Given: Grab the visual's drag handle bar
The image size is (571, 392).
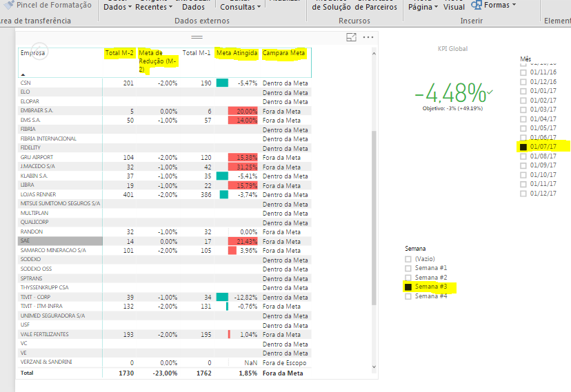Looking at the screenshot, I should pyautogui.click(x=197, y=37).
